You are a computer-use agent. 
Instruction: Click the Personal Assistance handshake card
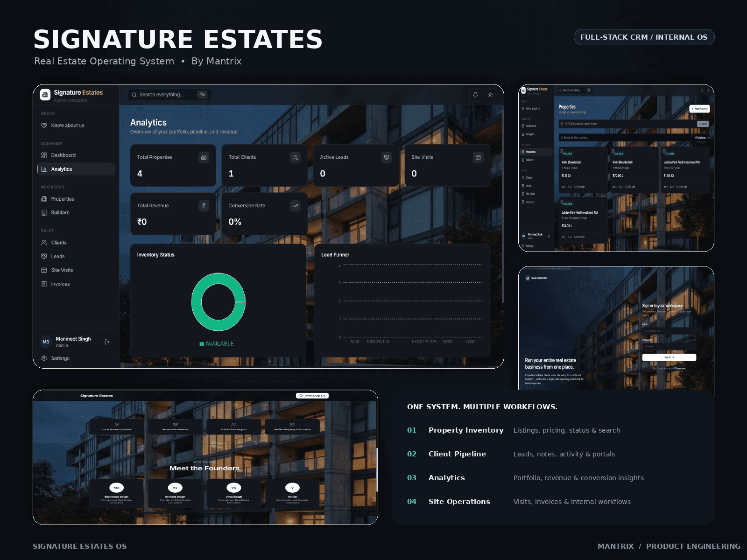[x=175, y=427]
